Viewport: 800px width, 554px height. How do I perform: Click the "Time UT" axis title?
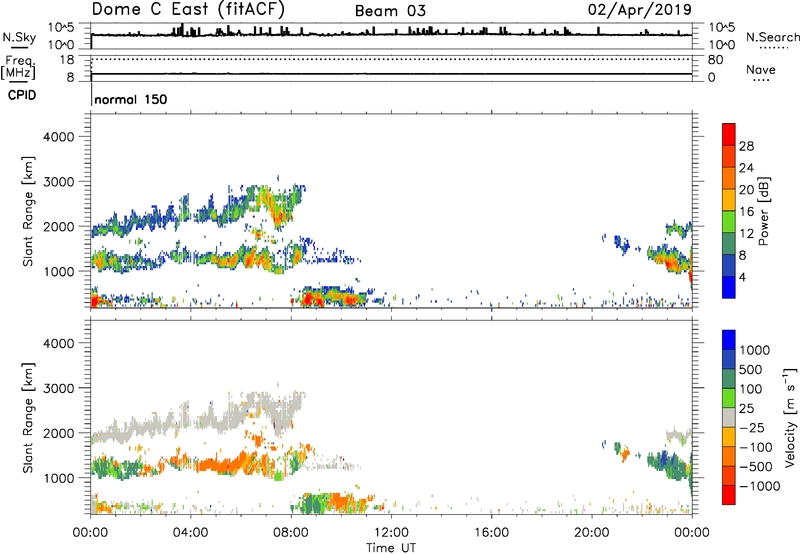click(x=391, y=548)
